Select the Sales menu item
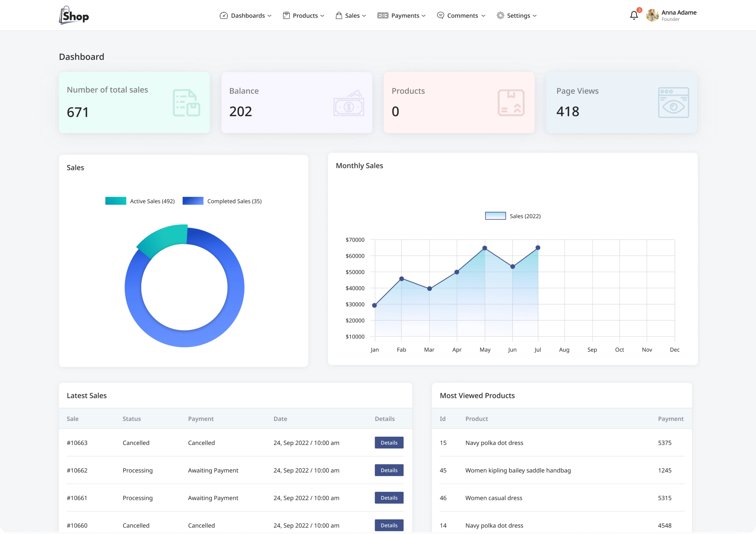This screenshot has width=756, height=534. [351, 15]
